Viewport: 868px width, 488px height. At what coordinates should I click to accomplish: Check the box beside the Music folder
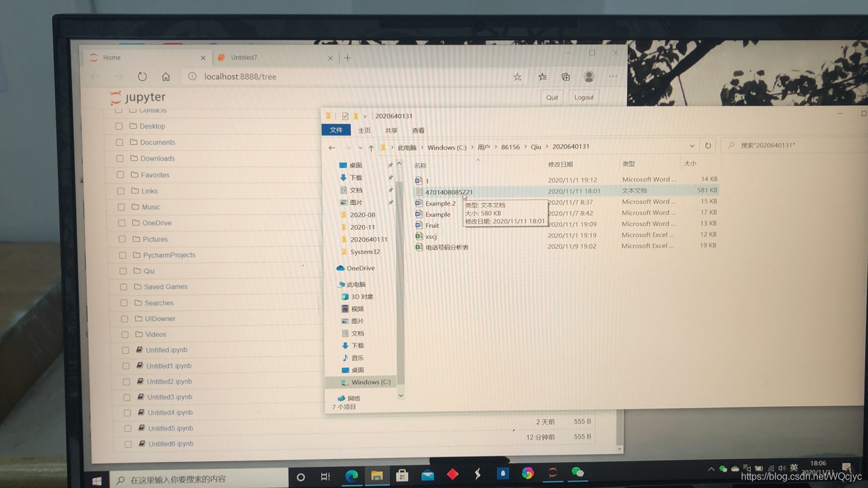click(x=121, y=207)
